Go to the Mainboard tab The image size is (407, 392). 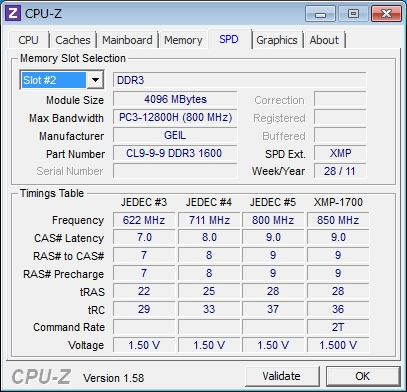tap(127, 40)
